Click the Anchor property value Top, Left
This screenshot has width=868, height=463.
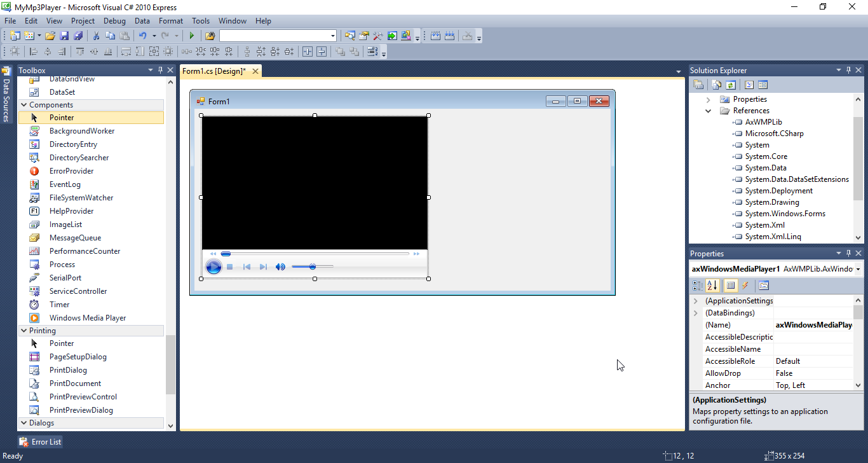[x=814, y=385]
